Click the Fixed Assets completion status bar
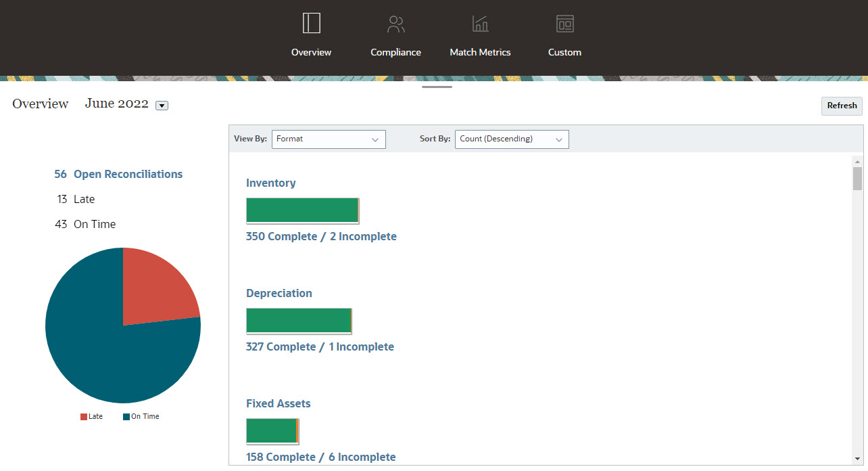The height and width of the screenshot is (471, 868). coord(272,430)
